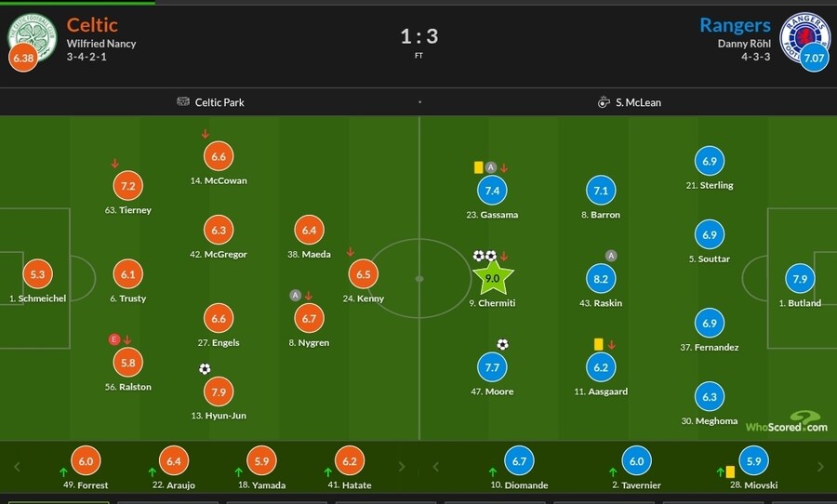This screenshot has width=837, height=504.
Task: Click the stadium icon beside Celtic Park
Action: [x=182, y=102]
